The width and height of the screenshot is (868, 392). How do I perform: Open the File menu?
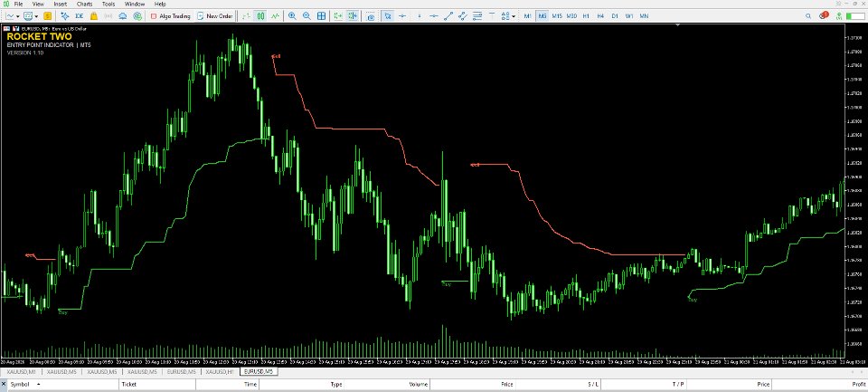18,4
